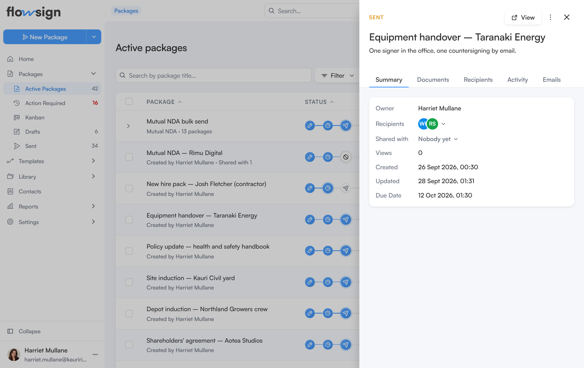Open the Shared with Nobody yet dropdown
The height and width of the screenshot is (368, 588).
click(438, 139)
